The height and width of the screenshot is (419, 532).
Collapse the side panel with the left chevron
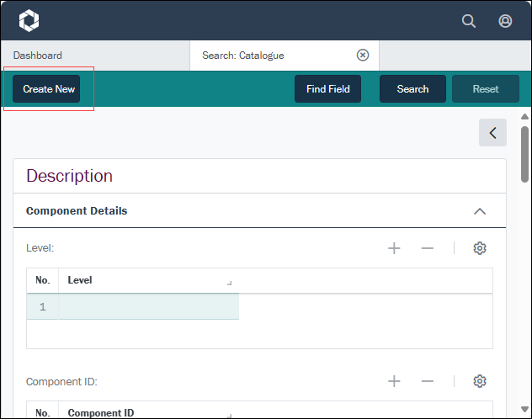492,133
